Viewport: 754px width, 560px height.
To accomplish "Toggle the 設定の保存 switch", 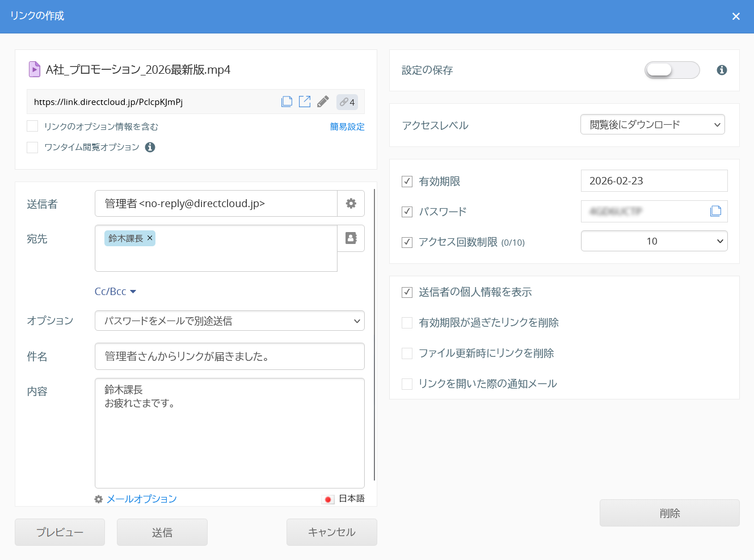I will pos(672,70).
